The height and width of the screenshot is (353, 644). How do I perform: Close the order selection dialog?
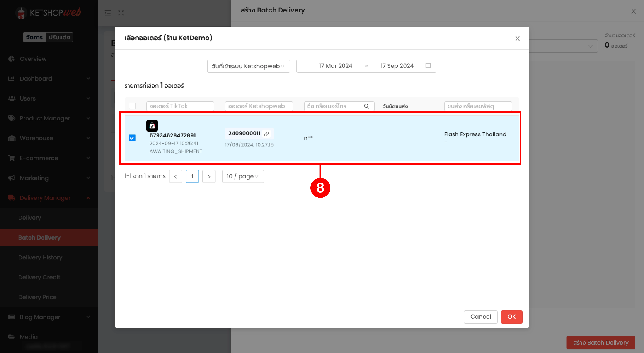(x=517, y=38)
